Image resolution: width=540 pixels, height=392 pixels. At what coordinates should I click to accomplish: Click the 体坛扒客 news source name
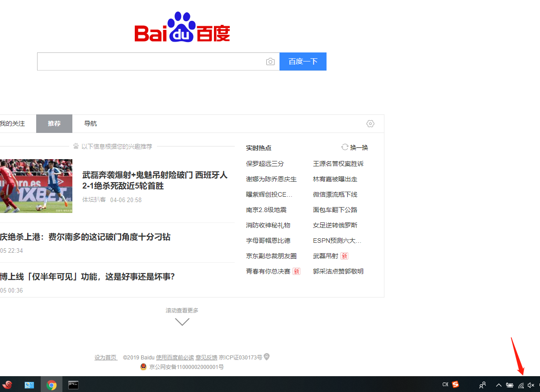94,199
